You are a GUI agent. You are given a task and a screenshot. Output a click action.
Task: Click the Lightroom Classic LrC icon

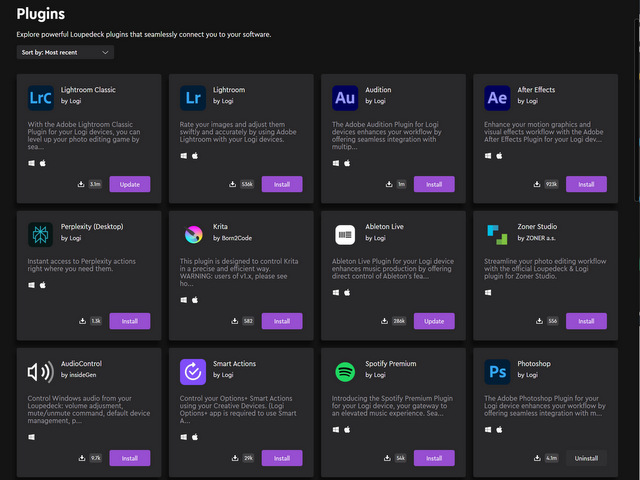(40, 98)
